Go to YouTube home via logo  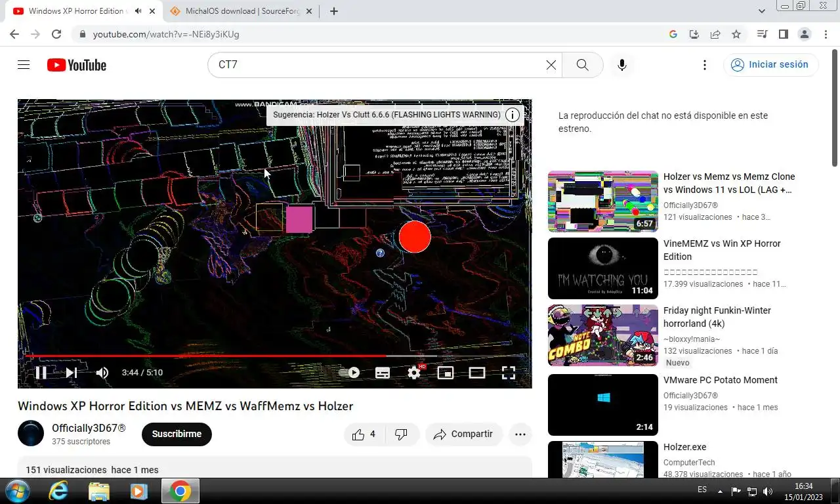77,65
